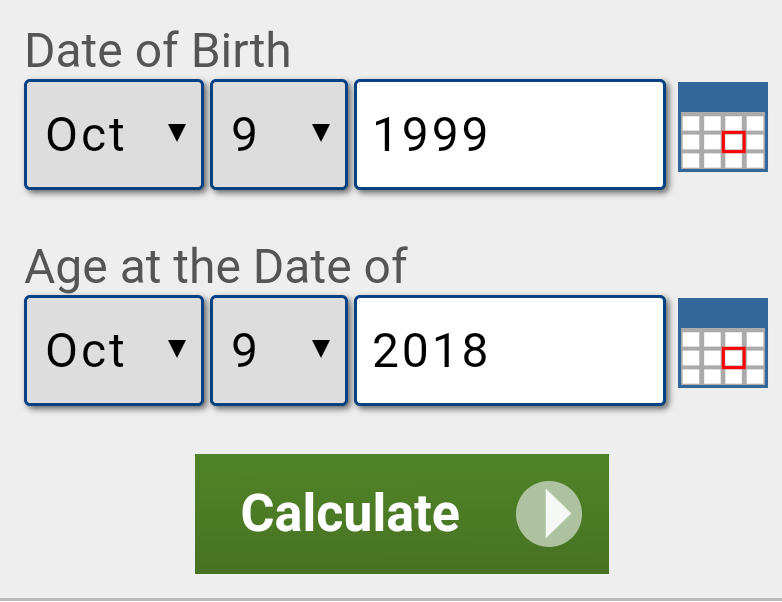782x602 pixels.
Task: Focus the birth year field showing 1999
Action: tap(509, 134)
